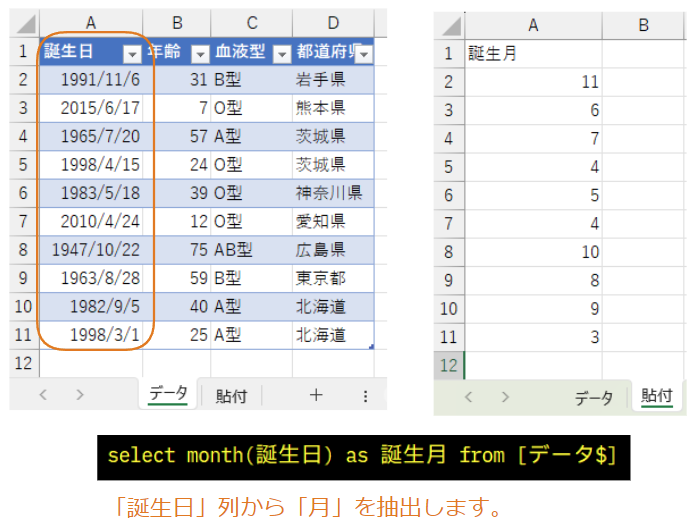Select column B header in left sheet
Viewport: 689px width, 524px height.
[177, 23]
